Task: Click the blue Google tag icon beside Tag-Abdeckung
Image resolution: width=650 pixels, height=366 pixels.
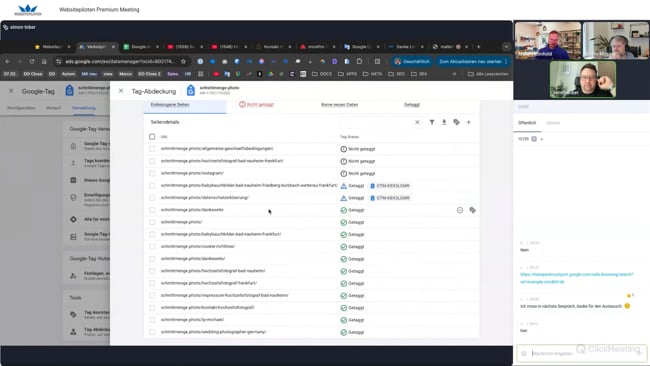Action: point(191,90)
